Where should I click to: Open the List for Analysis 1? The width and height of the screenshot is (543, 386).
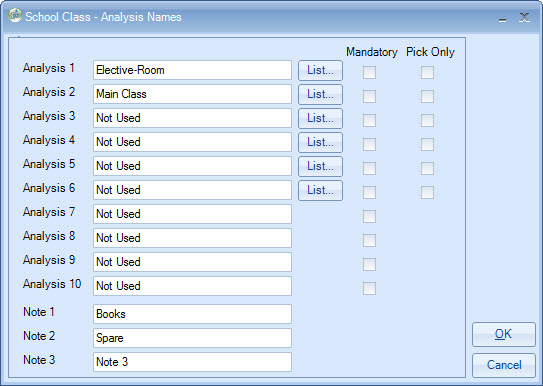320,70
